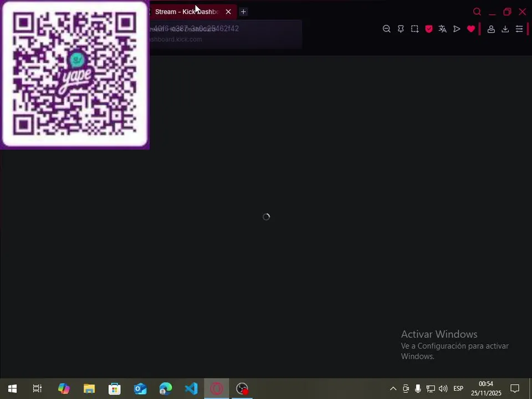Open the network status tray icon

coord(431,388)
